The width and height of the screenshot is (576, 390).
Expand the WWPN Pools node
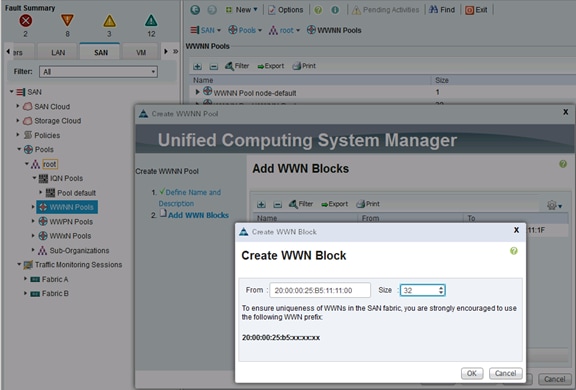[x=33, y=221]
